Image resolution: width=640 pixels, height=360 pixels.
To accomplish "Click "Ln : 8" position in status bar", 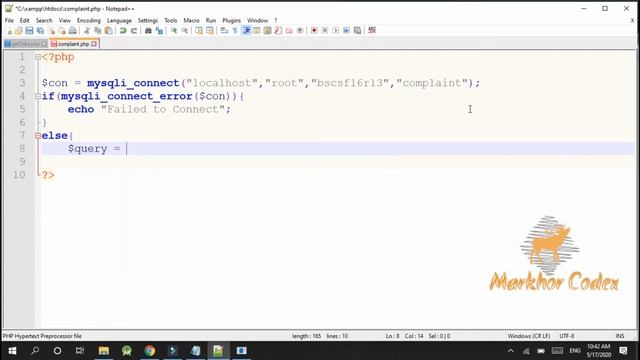I will coord(393,336).
